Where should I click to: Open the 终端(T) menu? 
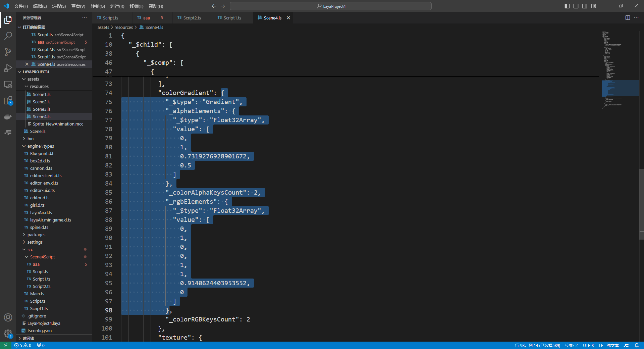[x=136, y=6]
